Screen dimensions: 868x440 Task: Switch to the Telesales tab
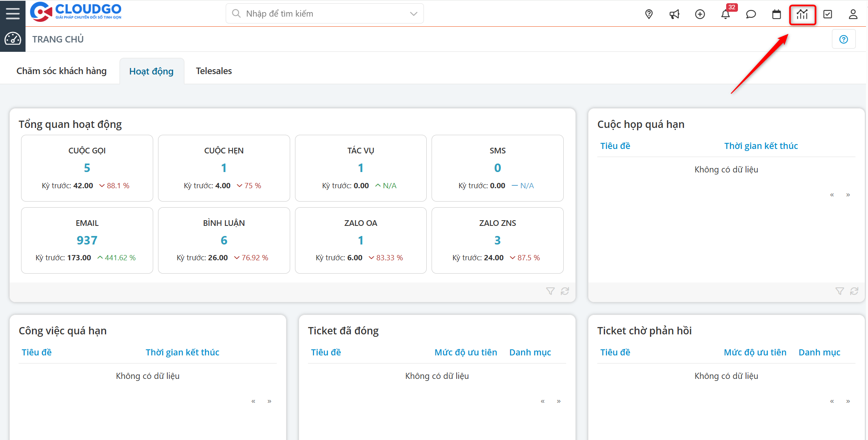click(x=214, y=71)
